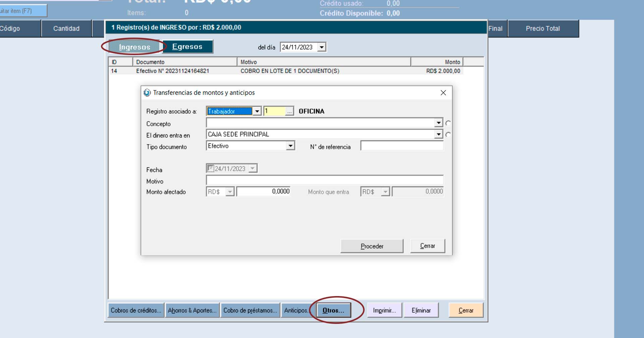Select the Efectivo N° 20231124164821 row
The image size is (644, 338).
172,71
